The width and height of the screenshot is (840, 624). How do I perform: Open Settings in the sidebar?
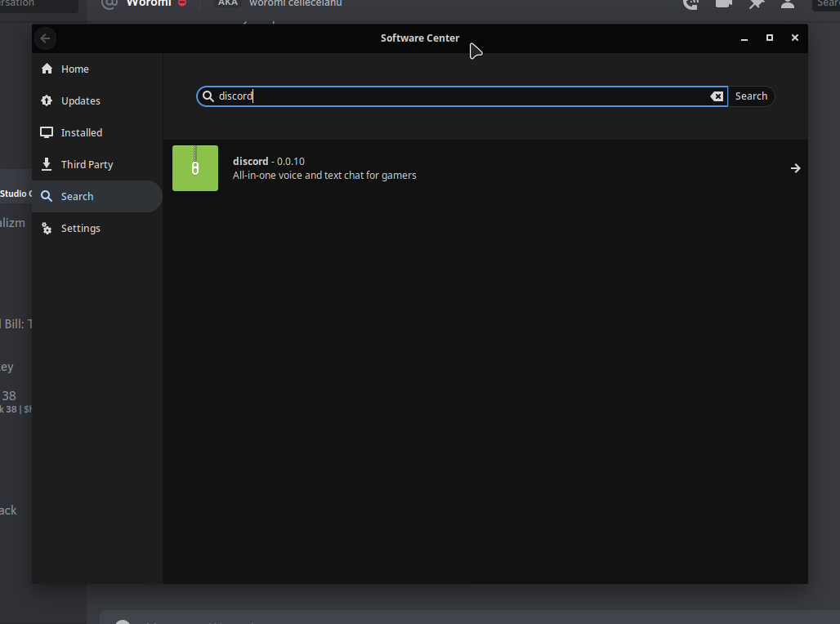(x=97, y=228)
